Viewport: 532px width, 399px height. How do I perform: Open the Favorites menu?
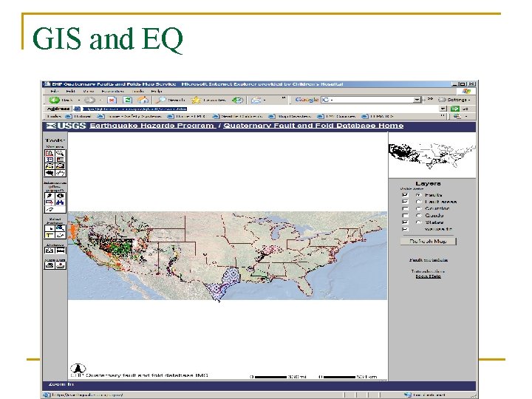[112, 92]
